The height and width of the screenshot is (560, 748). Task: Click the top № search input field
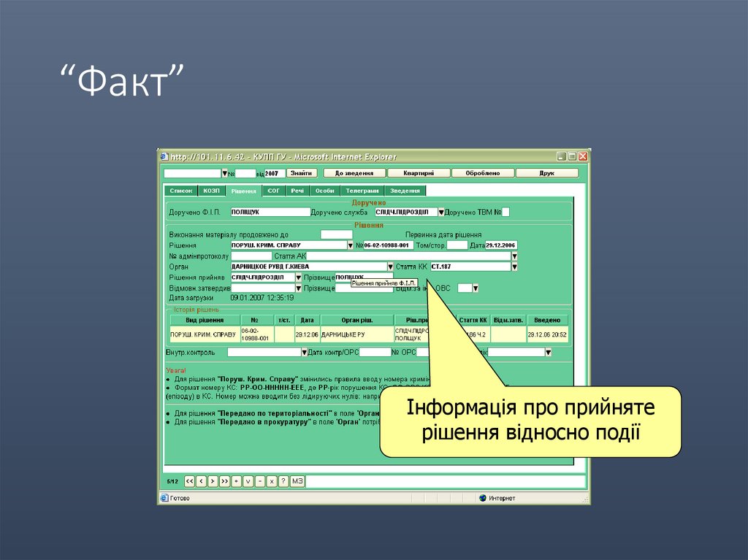pyautogui.click(x=246, y=173)
